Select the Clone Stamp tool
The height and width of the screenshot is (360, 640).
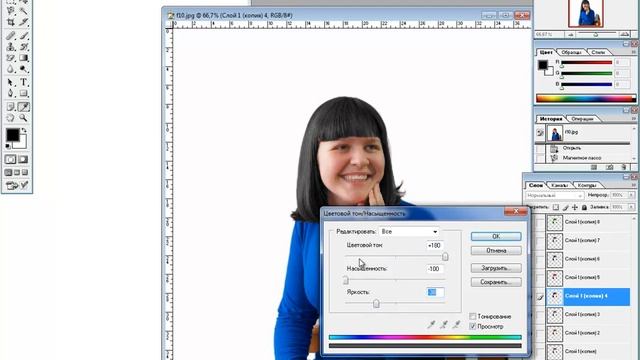pyautogui.click(x=11, y=47)
